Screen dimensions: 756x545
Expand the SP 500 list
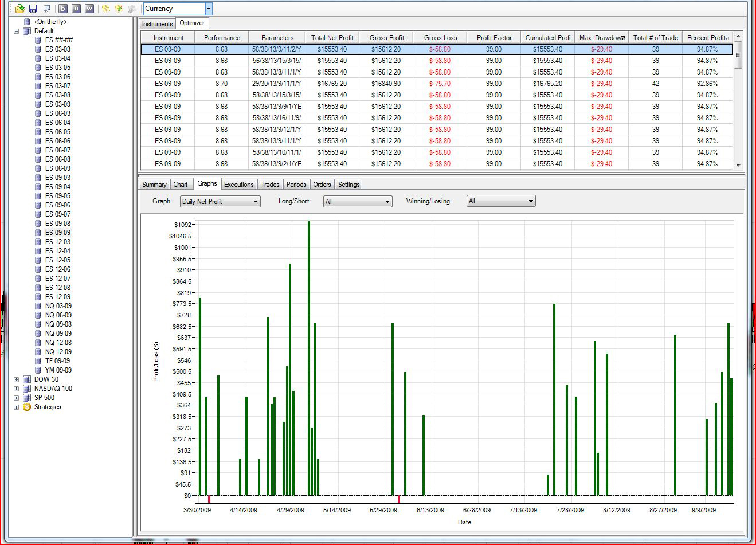pyautogui.click(x=16, y=398)
